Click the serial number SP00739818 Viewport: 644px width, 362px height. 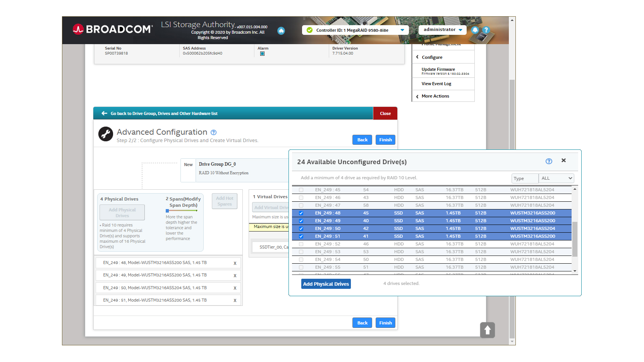click(x=116, y=53)
